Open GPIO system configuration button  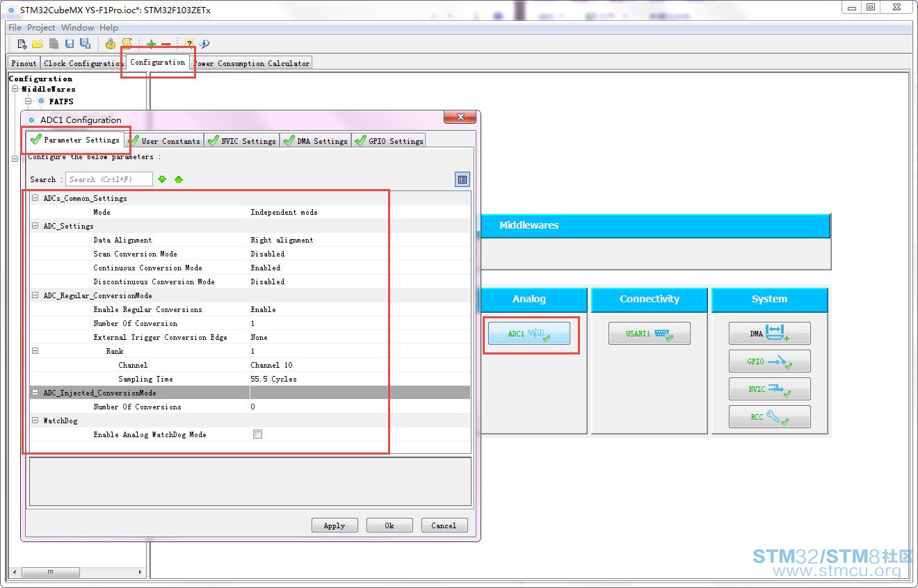coord(769,361)
